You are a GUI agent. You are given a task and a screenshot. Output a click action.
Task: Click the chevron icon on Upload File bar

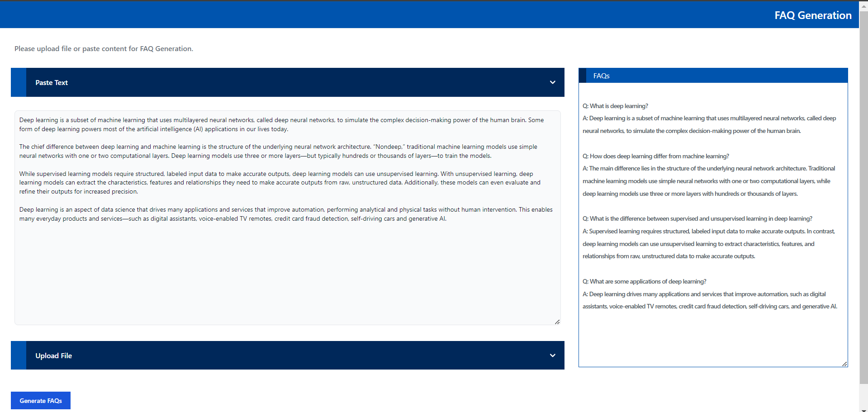click(x=552, y=355)
